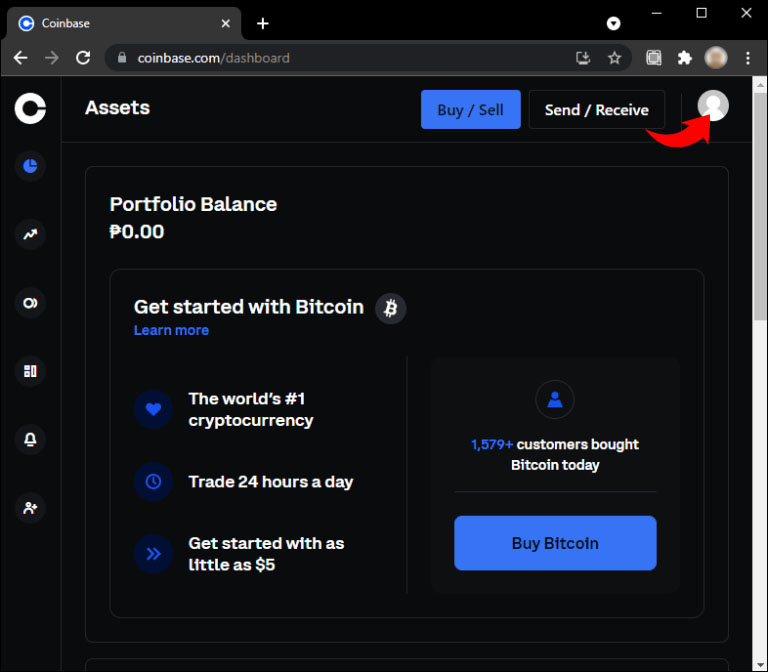This screenshot has height=672, width=768.
Task: Open a new browser tab
Action: click(x=263, y=23)
